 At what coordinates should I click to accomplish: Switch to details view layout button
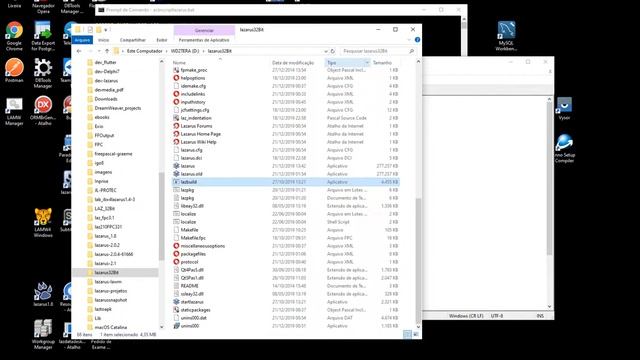(407, 335)
